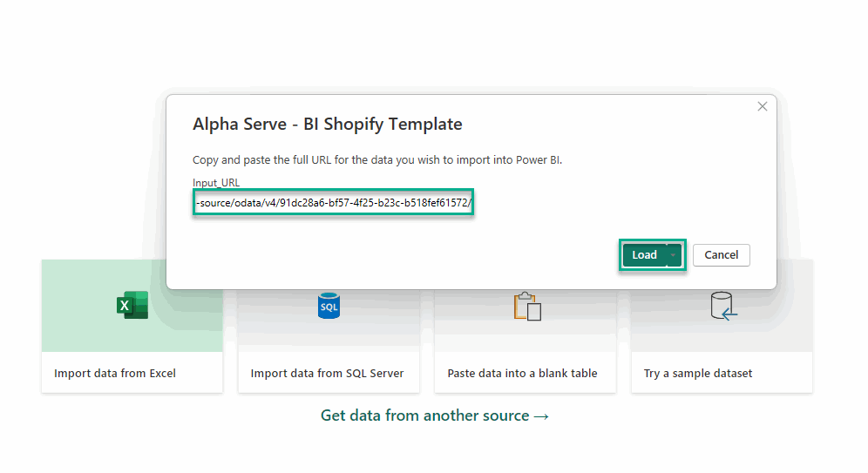Click inside the Input_URL text field
868x473 pixels.
click(332, 204)
